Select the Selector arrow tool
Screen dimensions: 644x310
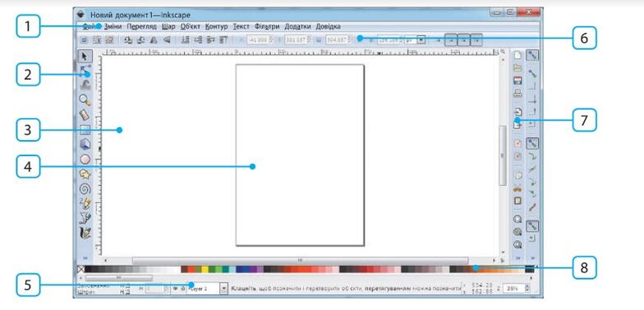click(x=85, y=56)
